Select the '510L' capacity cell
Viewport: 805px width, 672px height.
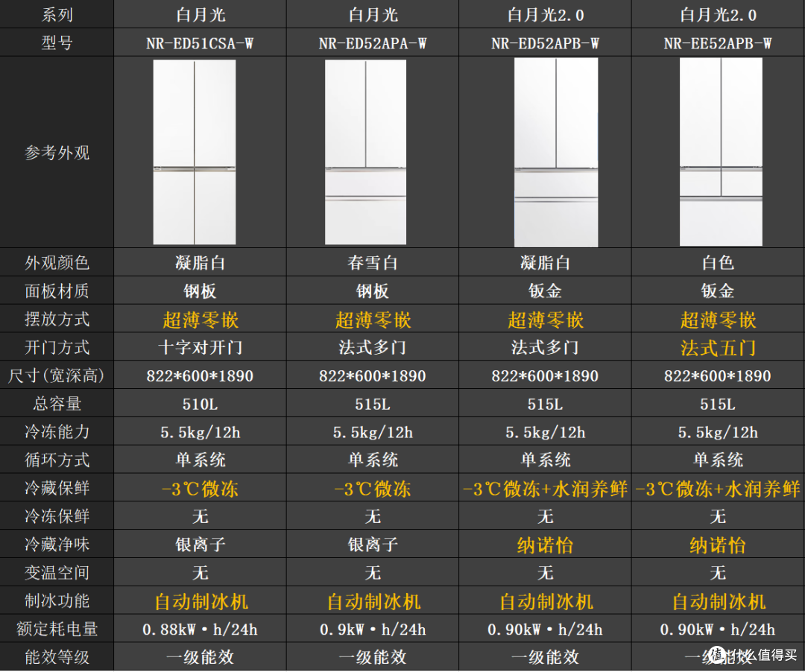click(200, 405)
